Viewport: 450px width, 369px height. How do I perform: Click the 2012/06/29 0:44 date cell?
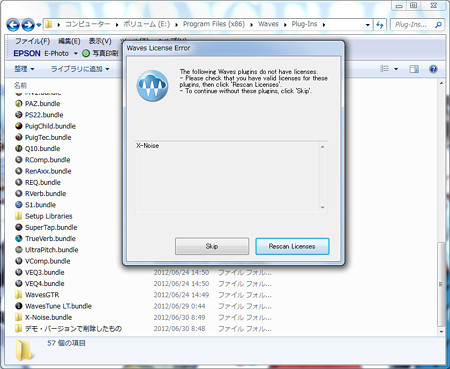(179, 306)
